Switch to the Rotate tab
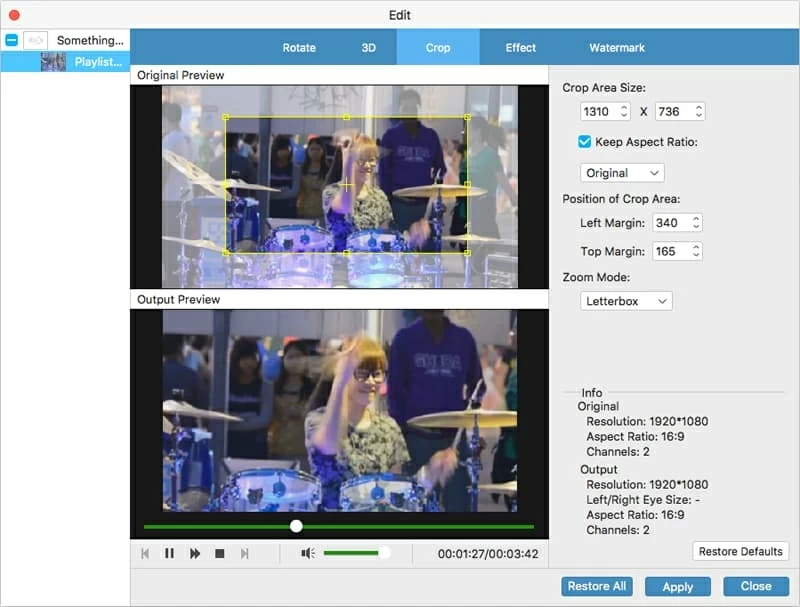This screenshot has width=800, height=607. (299, 47)
